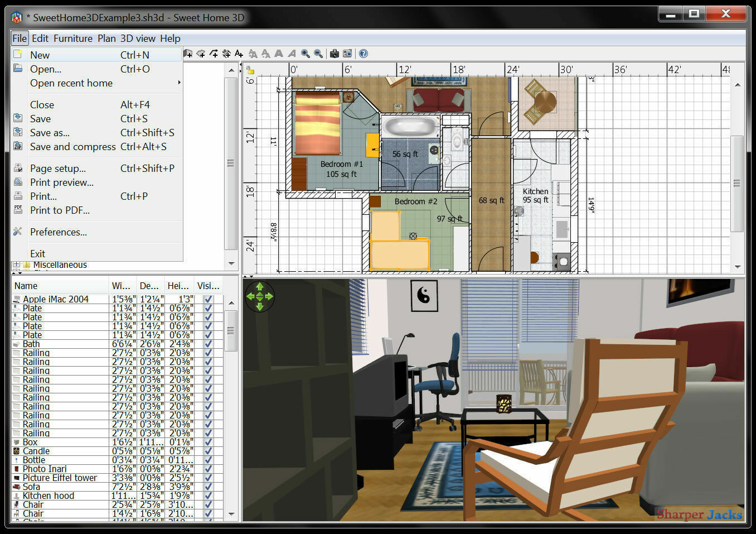The image size is (756, 534).
Task: Click the catalog tree scroll-down arrow
Action: 231,264
